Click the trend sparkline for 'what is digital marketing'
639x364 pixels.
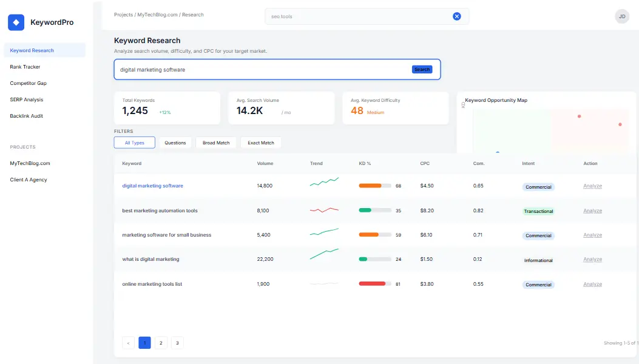click(325, 255)
